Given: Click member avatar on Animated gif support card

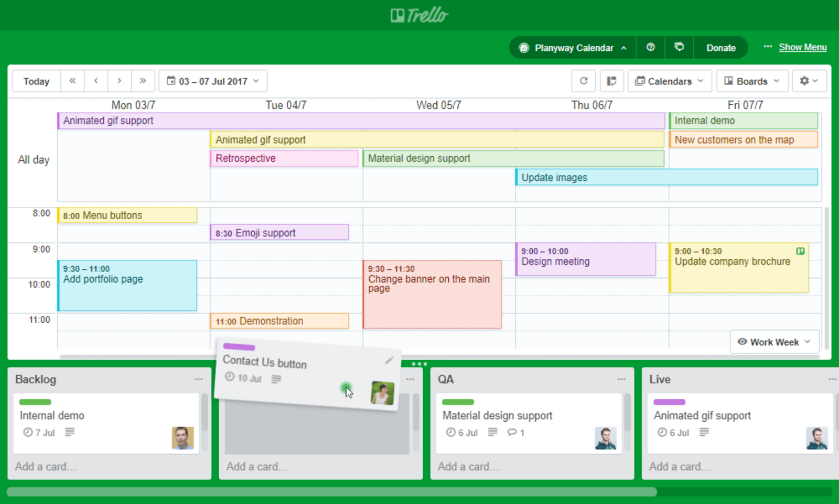Looking at the screenshot, I should [x=817, y=438].
